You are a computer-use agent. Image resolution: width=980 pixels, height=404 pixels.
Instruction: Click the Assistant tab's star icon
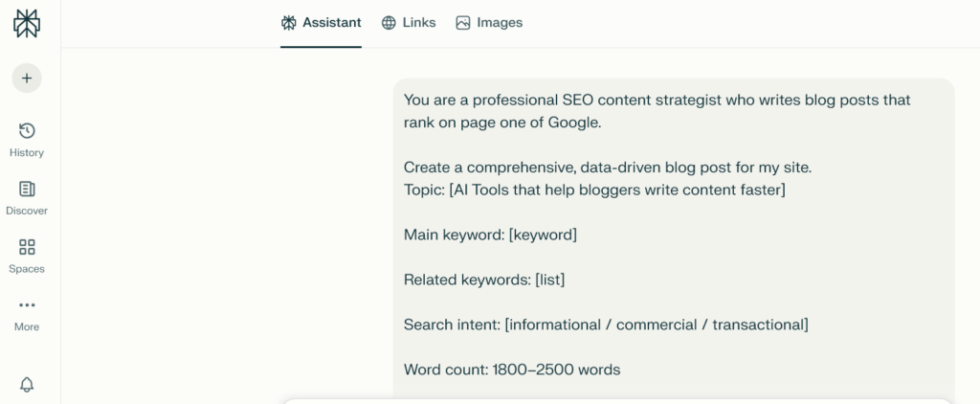[289, 23]
